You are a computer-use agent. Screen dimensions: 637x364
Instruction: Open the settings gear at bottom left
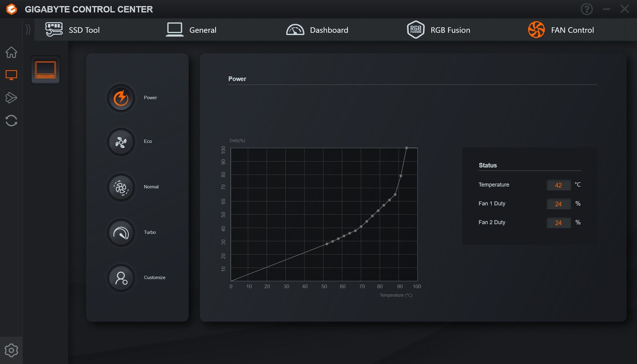pos(11,350)
